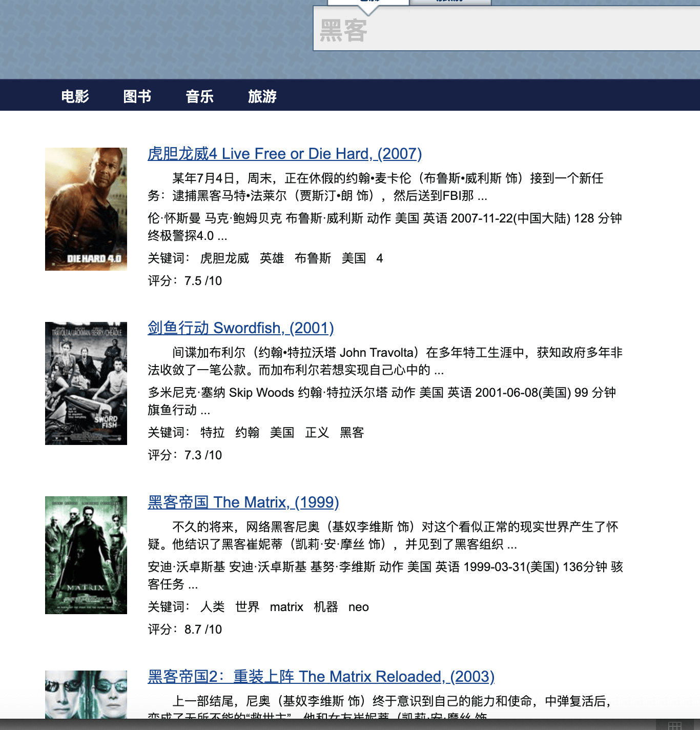Click the 黑客 keyword under Swordfish
The image size is (700, 730).
(x=352, y=433)
